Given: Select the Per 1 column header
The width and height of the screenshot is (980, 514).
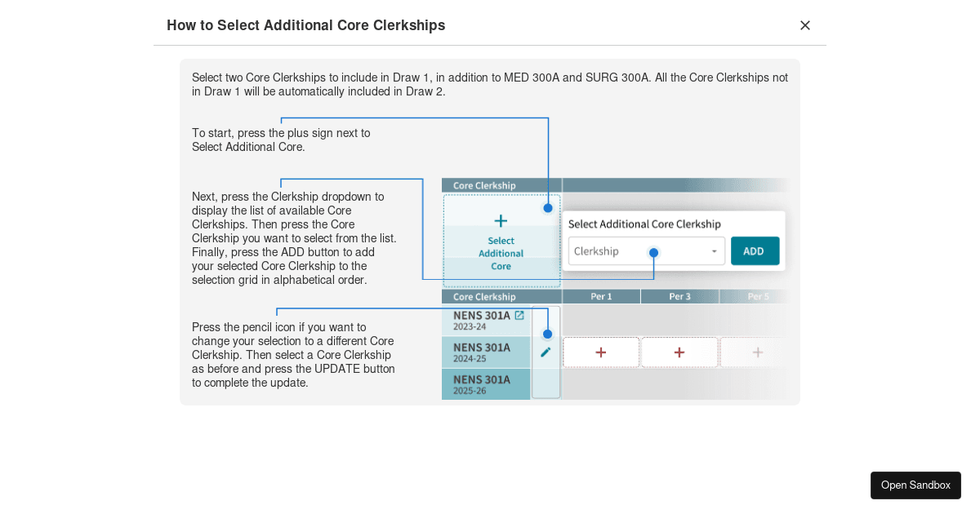Looking at the screenshot, I should pyautogui.click(x=601, y=296).
